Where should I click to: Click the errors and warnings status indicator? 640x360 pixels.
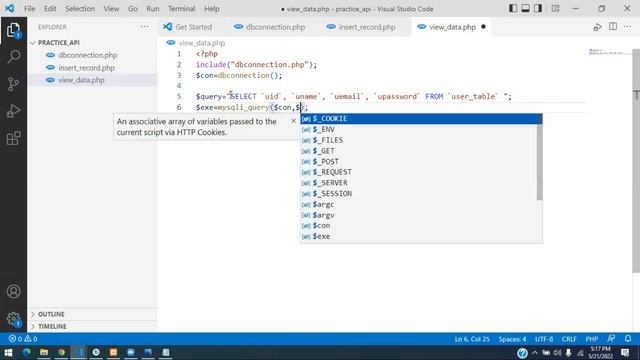pos(23,339)
